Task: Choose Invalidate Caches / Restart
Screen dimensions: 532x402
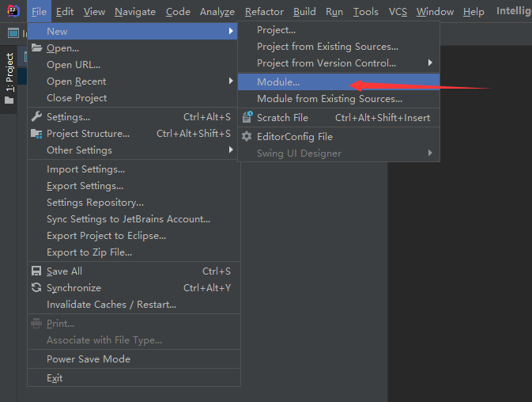Action: pos(111,305)
